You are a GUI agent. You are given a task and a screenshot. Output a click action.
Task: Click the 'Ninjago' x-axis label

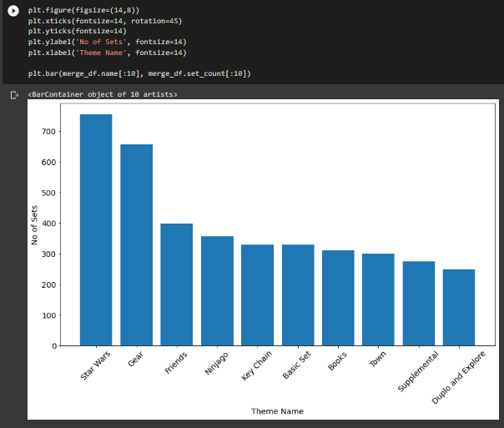coord(217,364)
